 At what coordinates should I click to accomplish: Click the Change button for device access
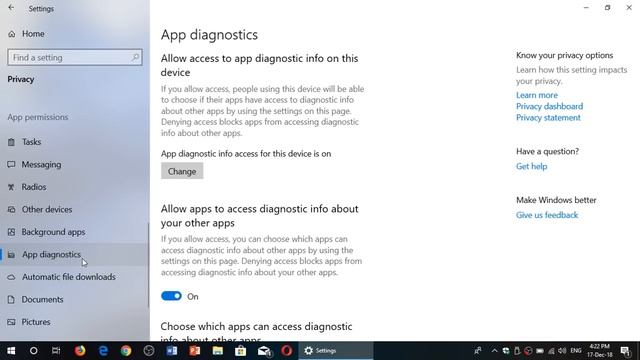point(182,171)
